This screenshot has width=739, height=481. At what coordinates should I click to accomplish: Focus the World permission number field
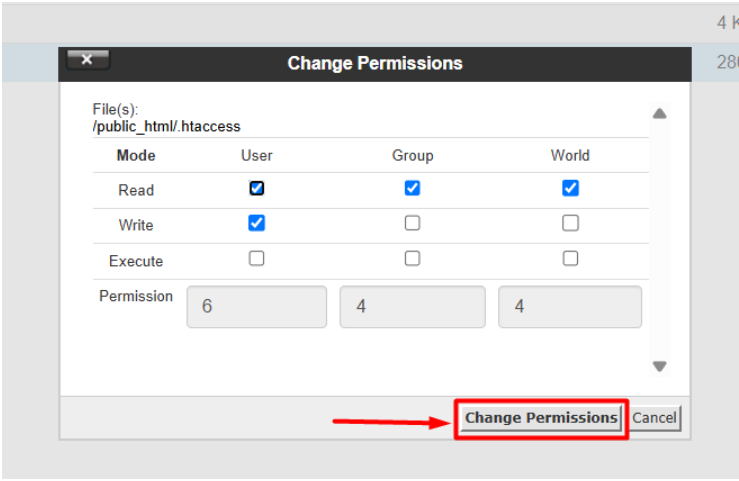570,307
